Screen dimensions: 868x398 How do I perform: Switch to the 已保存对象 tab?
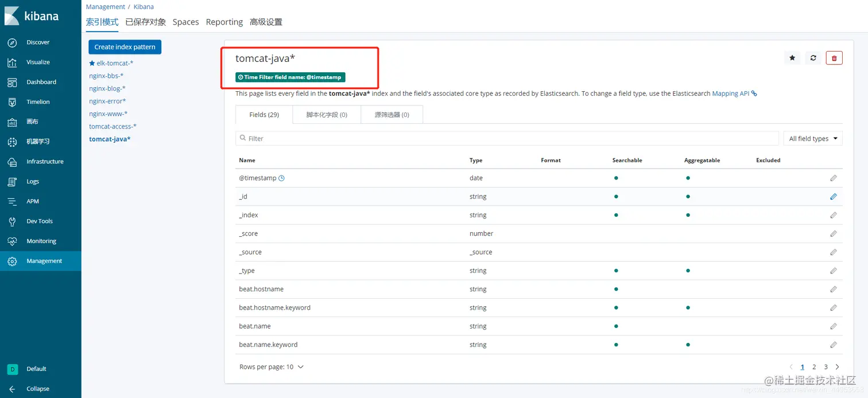pyautogui.click(x=146, y=22)
